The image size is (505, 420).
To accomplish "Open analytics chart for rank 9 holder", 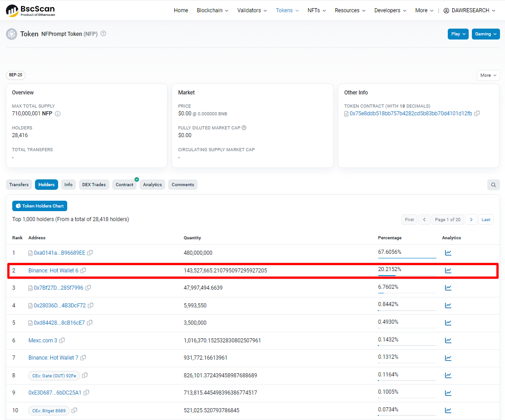I will coord(448,393).
